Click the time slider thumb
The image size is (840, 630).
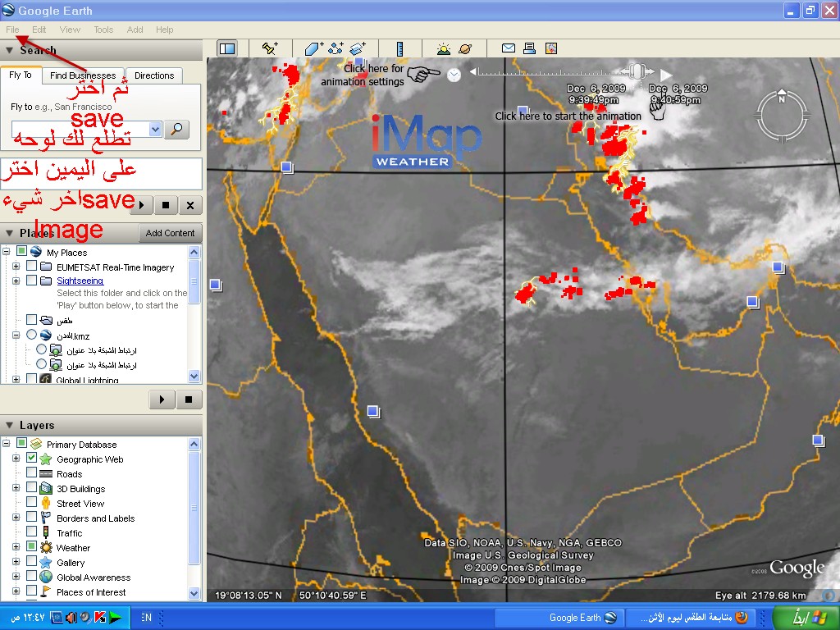[637, 71]
